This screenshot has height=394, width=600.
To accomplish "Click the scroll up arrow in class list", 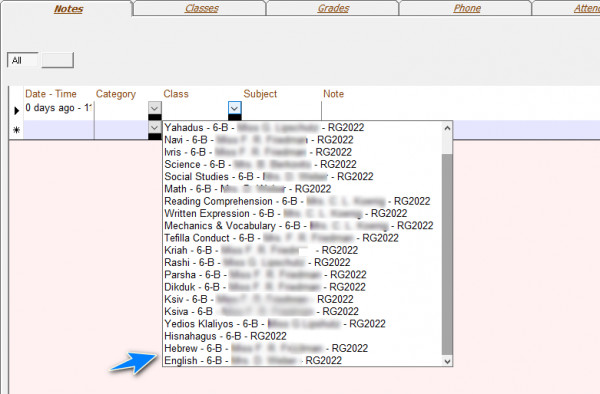I will pyautogui.click(x=447, y=128).
